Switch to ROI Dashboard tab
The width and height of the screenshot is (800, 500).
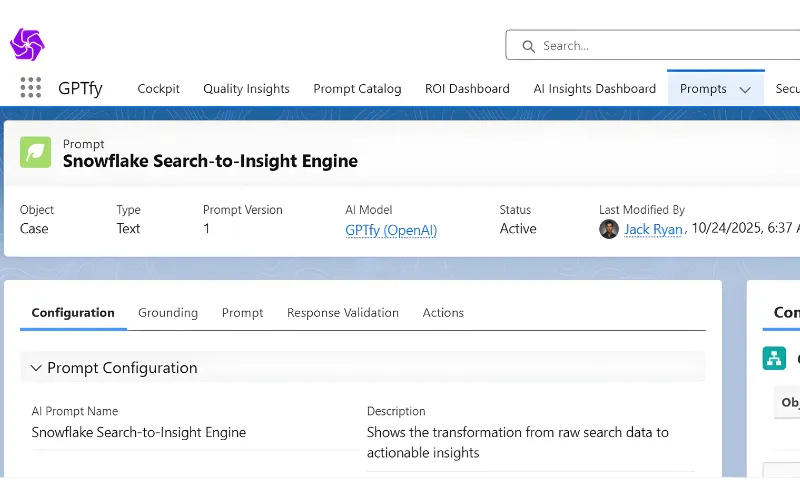[x=467, y=89]
